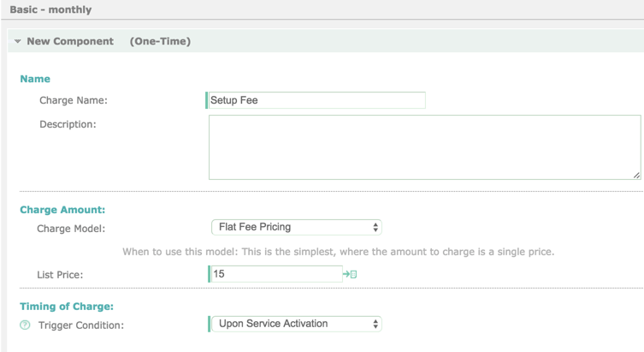Click the Trigger Condition label text
644x352 pixels.
(81, 325)
